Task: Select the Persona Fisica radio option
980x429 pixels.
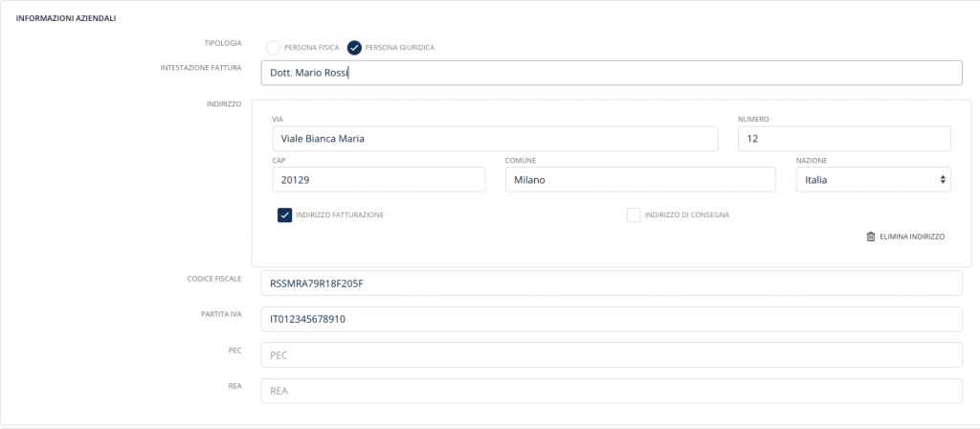Action: 273,48
